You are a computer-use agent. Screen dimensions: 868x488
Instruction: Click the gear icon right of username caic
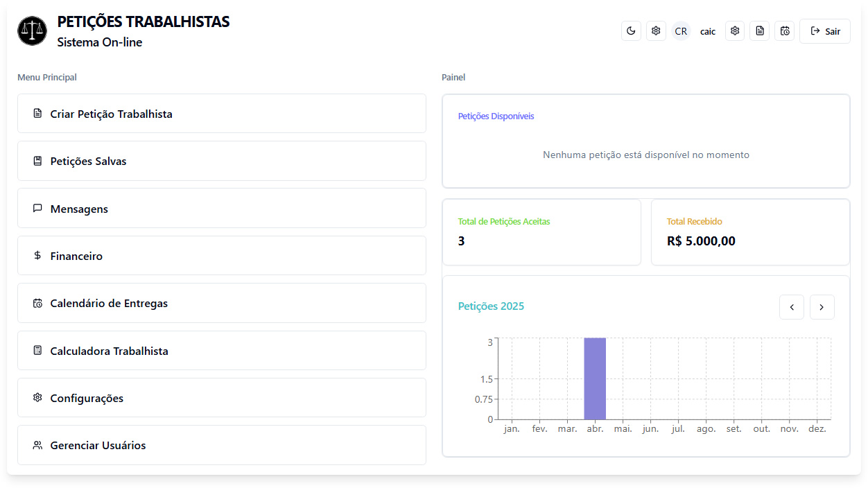tap(735, 31)
